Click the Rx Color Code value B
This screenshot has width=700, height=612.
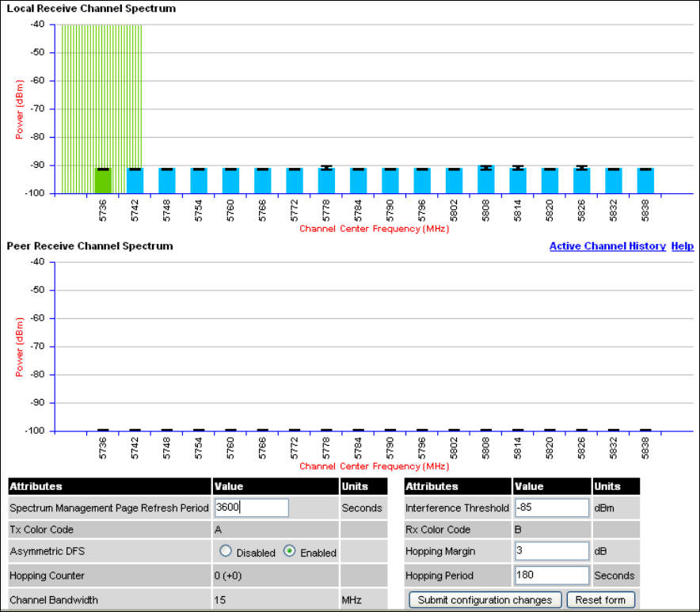518,530
